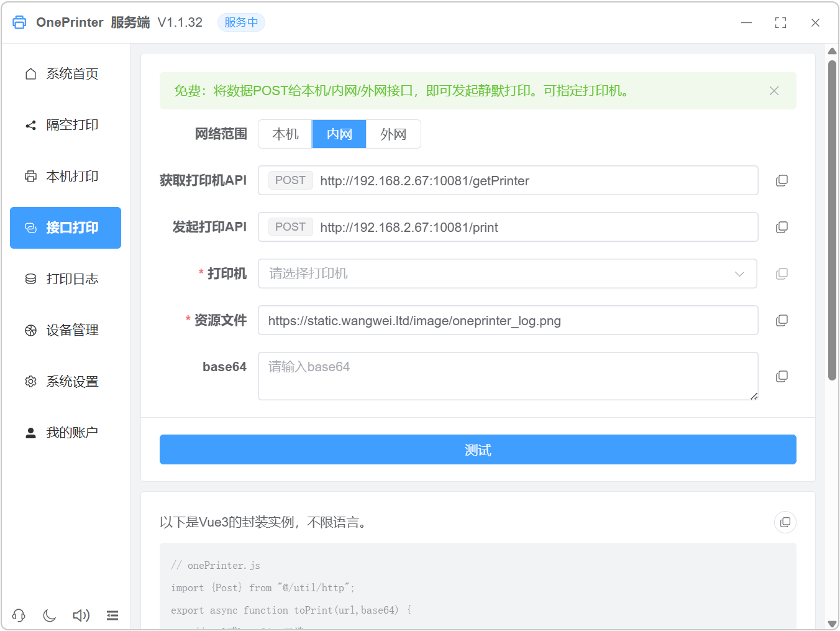Click the getPrinter API URL field
Viewport: 840px width, 631px height.
pos(508,180)
